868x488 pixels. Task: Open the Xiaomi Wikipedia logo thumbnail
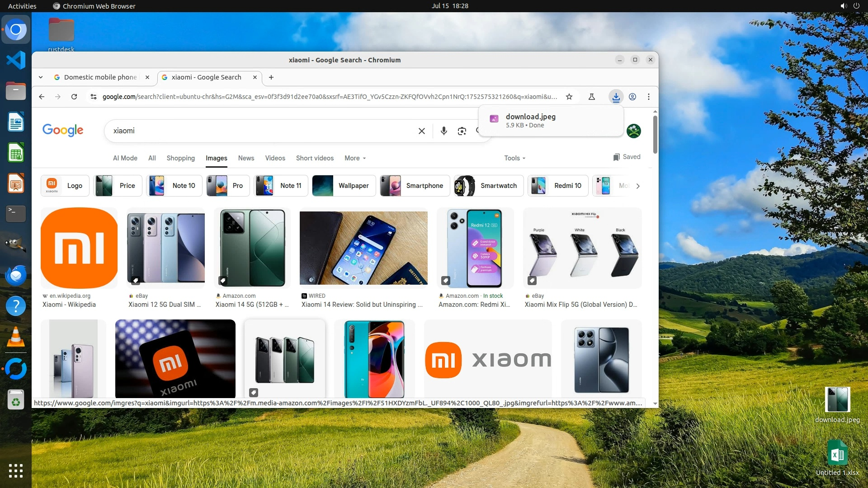(79, 248)
